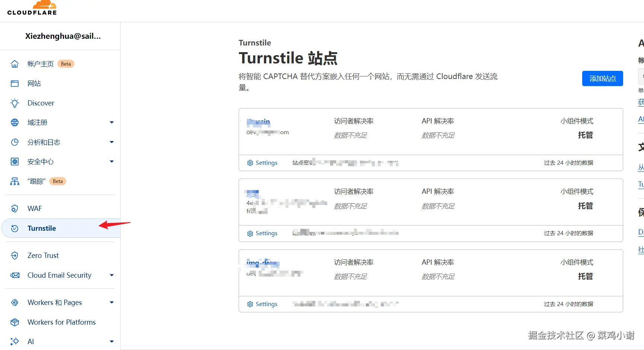Click 小组件模式 in the third card
Image resolution: width=644 pixels, height=350 pixels.
(x=577, y=262)
